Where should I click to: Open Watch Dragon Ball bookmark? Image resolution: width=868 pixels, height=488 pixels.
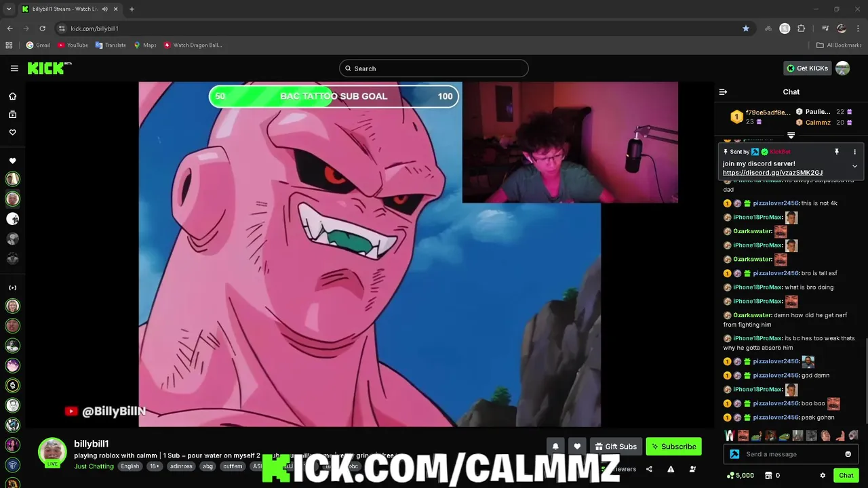(193, 45)
